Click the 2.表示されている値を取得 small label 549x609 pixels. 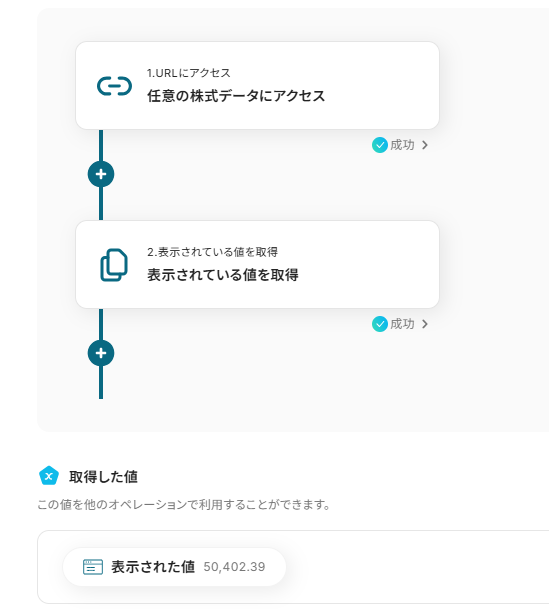212,252
